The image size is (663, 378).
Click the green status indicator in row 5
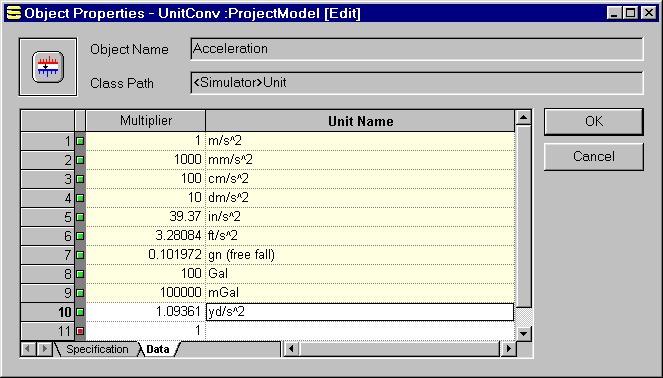tap(80, 217)
